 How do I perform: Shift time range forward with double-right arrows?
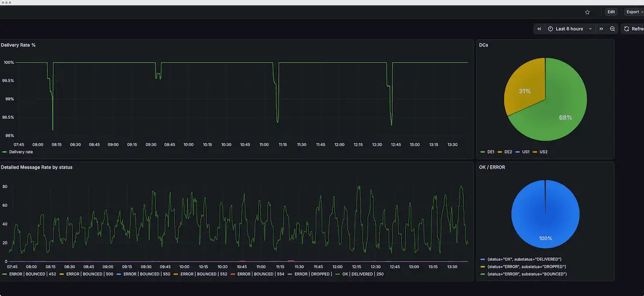[x=601, y=29]
